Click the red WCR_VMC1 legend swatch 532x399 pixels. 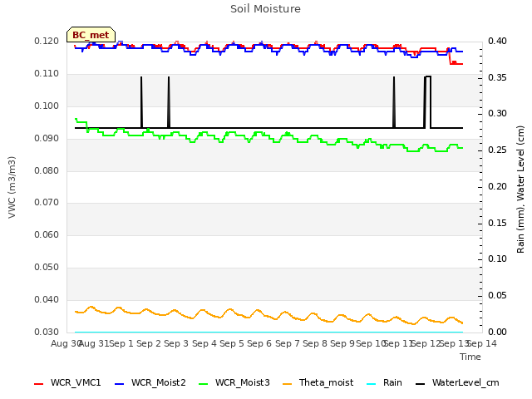coord(39,384)
